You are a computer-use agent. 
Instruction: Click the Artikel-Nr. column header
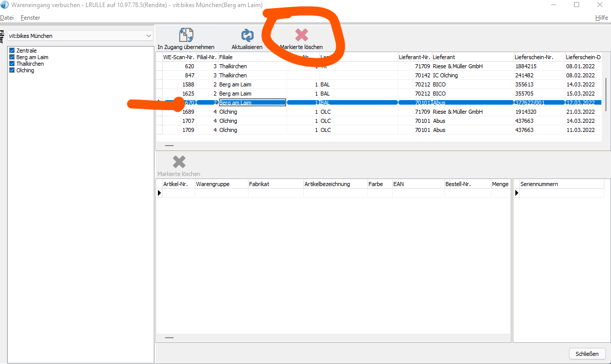178,184
